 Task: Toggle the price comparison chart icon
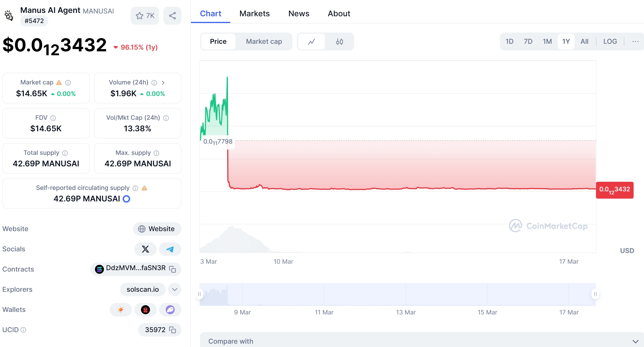[312, 42]
